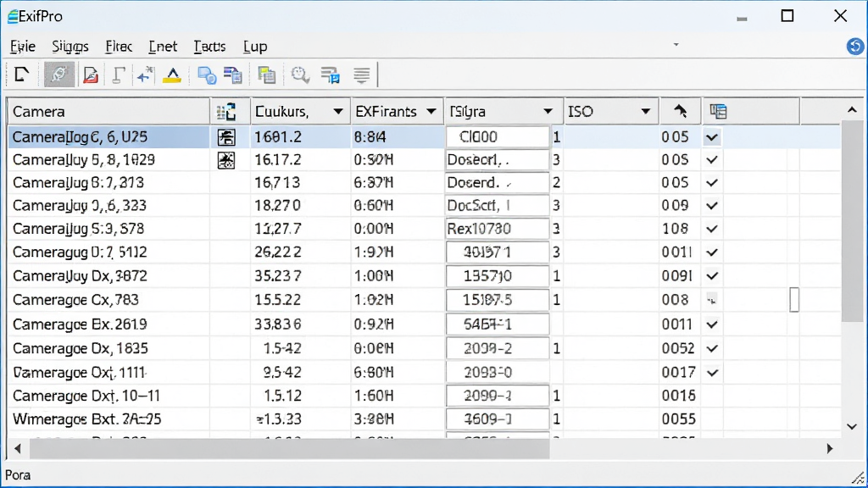Open the 135710 combo box
The width and height of the screenshot is (868, 488).
[498, 276]
